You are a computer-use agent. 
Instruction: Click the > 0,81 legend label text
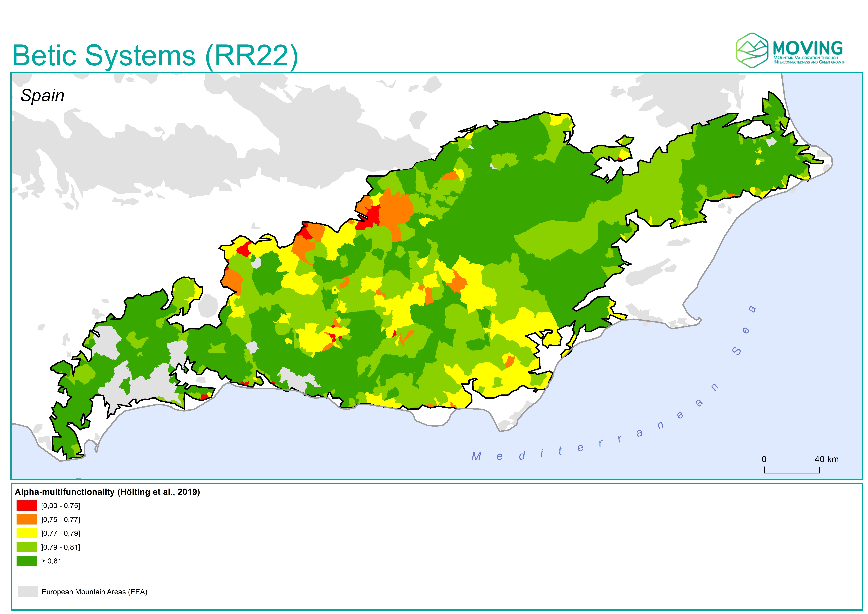click(51, 561)
